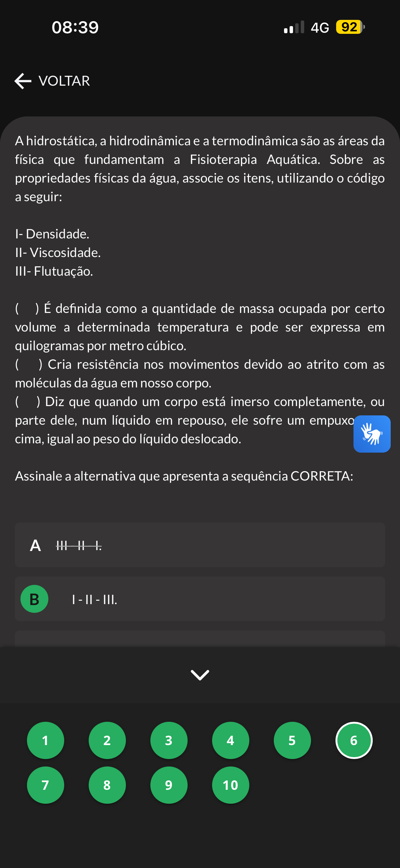Image resolution: width=400 pixels, height=868 pixels.
Task: Jump to question 9
Action: coord(169,785)
